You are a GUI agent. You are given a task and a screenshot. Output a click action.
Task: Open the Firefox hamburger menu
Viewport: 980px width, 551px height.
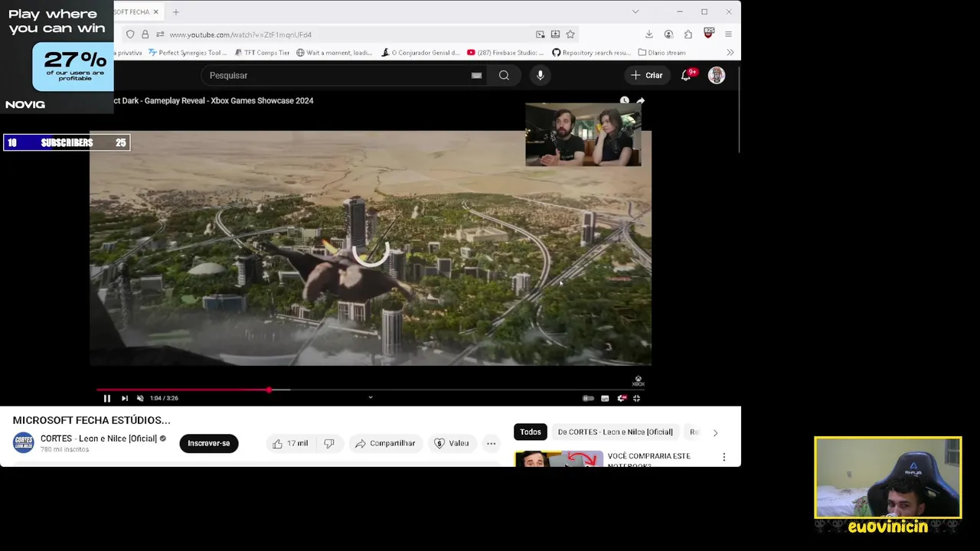[x=728, y=34]
